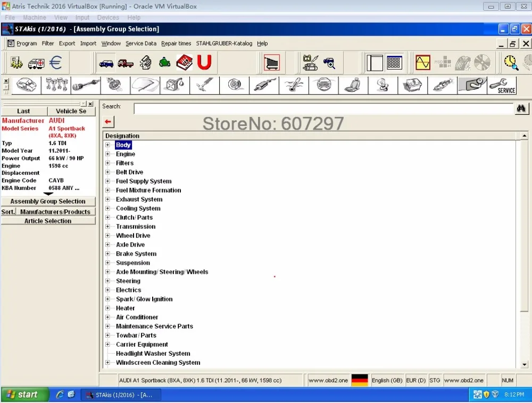Open the Repair times menu
The width and height of the screenshot is (532, 403).
pyautogui.click(x=176, y=44)
